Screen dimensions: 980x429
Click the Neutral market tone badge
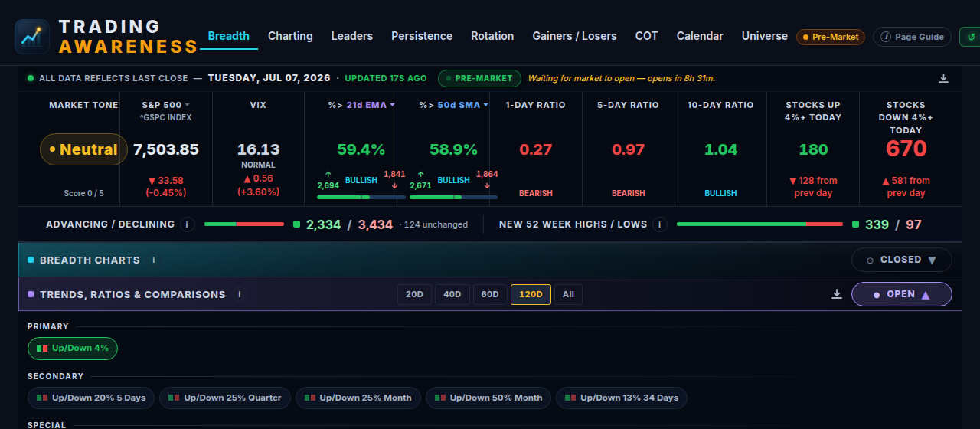pyautogui.click(x=83, y=149)
